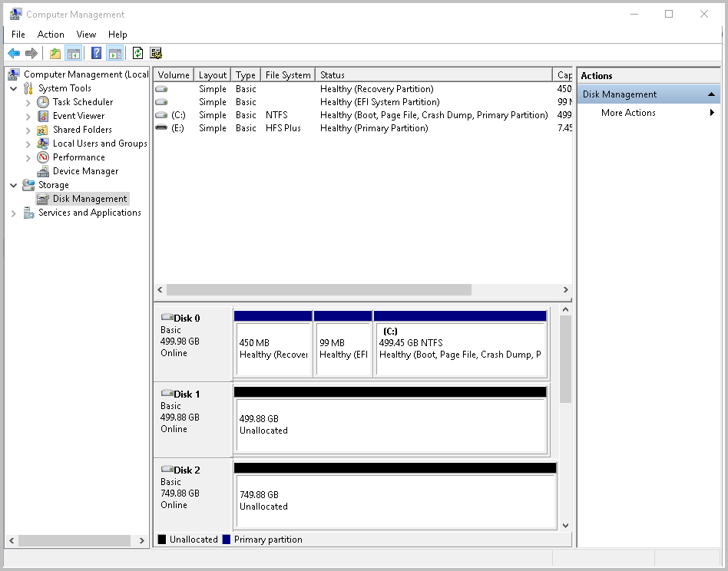
Task: Expand the Services and Applications node
Action: (14, 213)
